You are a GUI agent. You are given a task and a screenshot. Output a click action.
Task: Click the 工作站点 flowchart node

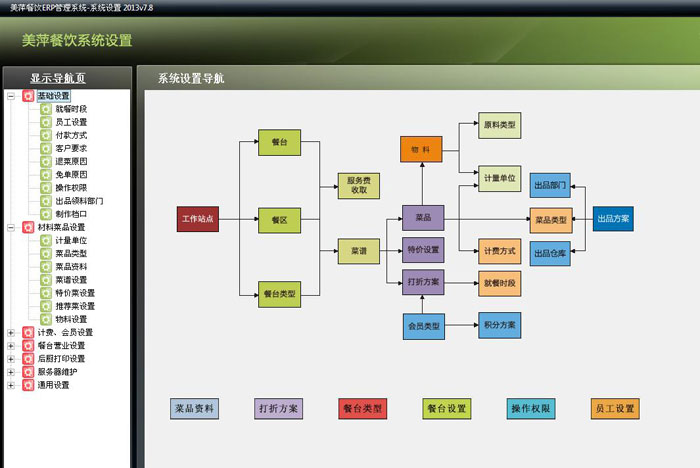pyautogui.click(x=197, y=218)
